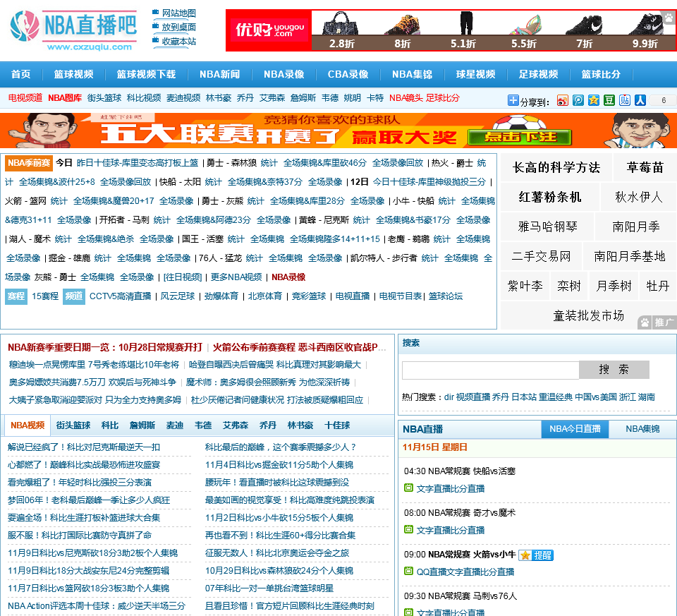The height and width of the screenshot is (616, 677).
Task: Click the paw icon on the yougou ad
Action: pyautogui.click(x=669, y=17)
